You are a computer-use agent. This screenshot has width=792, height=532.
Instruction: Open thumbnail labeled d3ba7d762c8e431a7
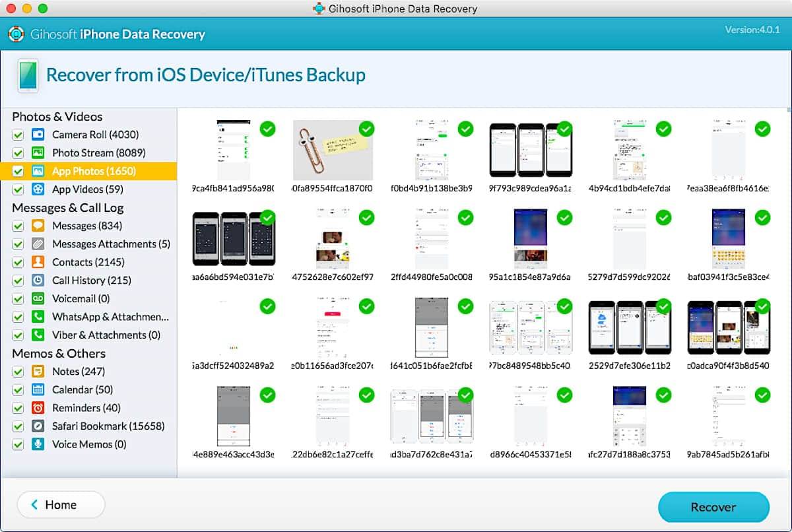pyautogui.click(x=432, y=416)
